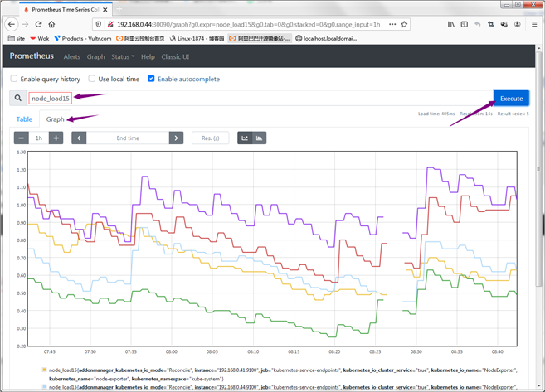Move end time backward with left chevron

79,138
